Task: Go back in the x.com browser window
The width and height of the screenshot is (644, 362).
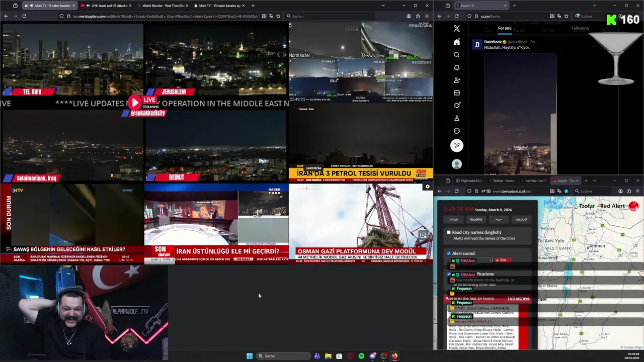Action: pos(439,16)
